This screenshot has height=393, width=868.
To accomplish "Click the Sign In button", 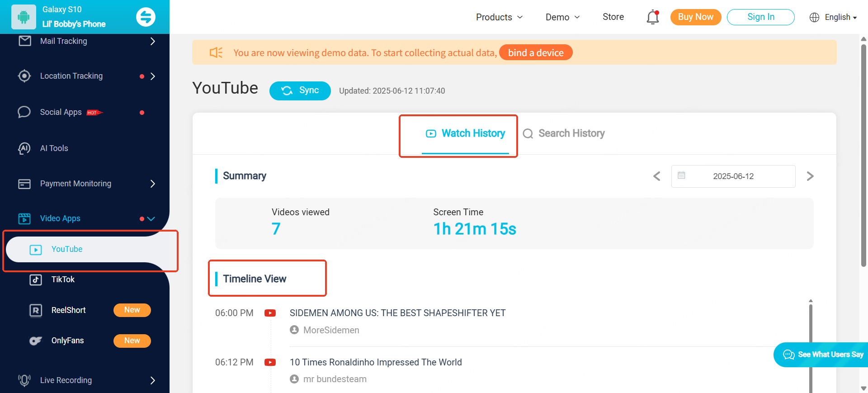I will [x=760, y=17].
